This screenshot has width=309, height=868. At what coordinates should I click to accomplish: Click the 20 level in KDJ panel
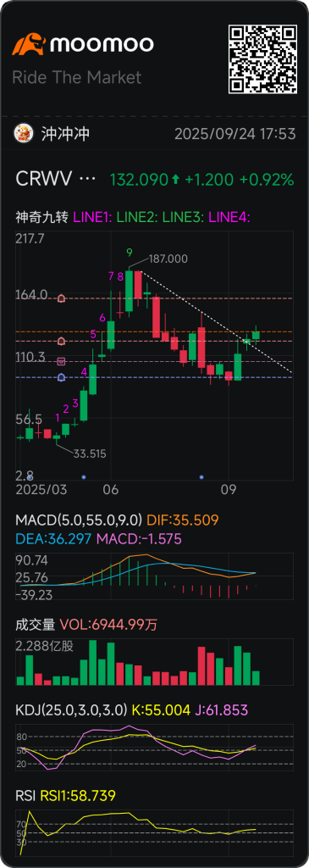tap(21, 764)
